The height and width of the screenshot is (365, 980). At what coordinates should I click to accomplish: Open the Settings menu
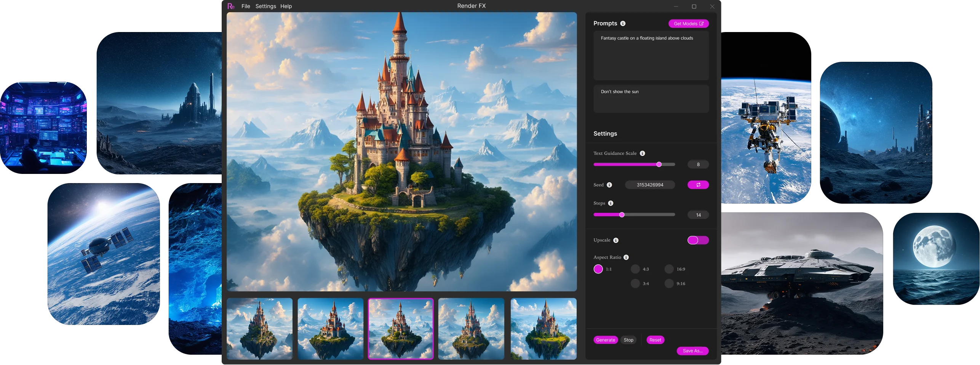tap(265, 6)
